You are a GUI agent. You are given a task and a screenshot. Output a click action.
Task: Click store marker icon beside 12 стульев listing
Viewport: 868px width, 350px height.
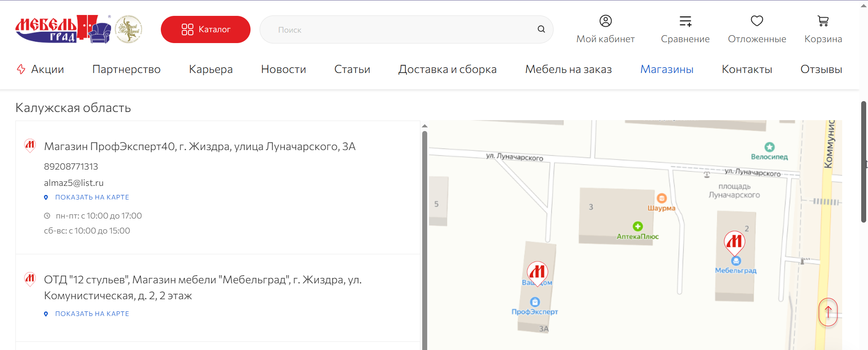(30, 279)
